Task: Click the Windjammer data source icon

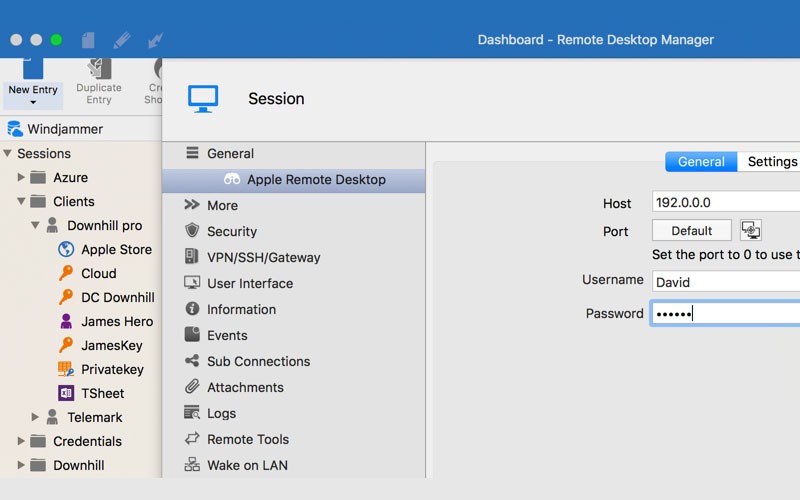Action: point(15,129)
